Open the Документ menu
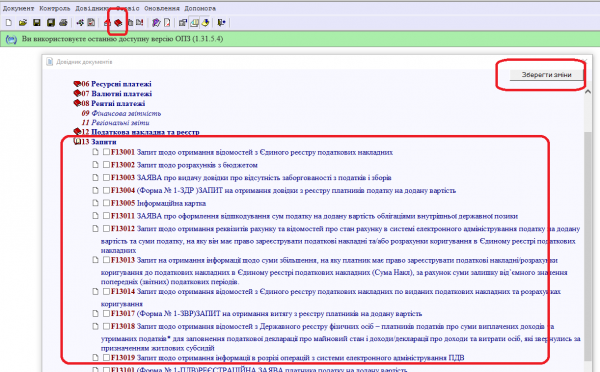This screenshot has width=600, height=372. point(18,8)
